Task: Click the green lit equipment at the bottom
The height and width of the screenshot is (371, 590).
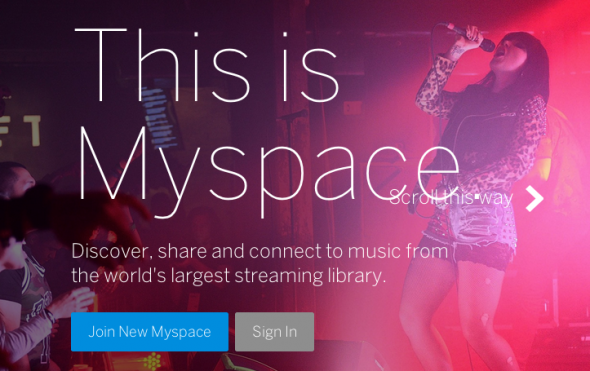Action: click(x=152, y=361)
